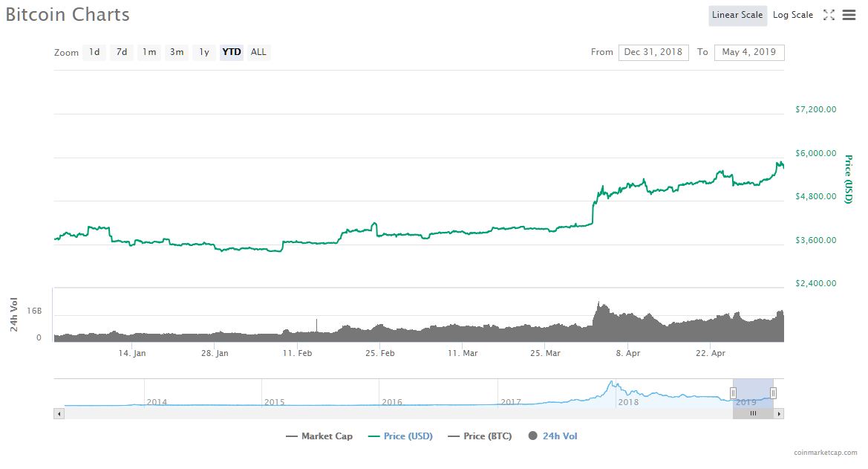868x469 pixels.
Task: Toggle the Price (USD) series via its legend label
Action: coord(408,436)
